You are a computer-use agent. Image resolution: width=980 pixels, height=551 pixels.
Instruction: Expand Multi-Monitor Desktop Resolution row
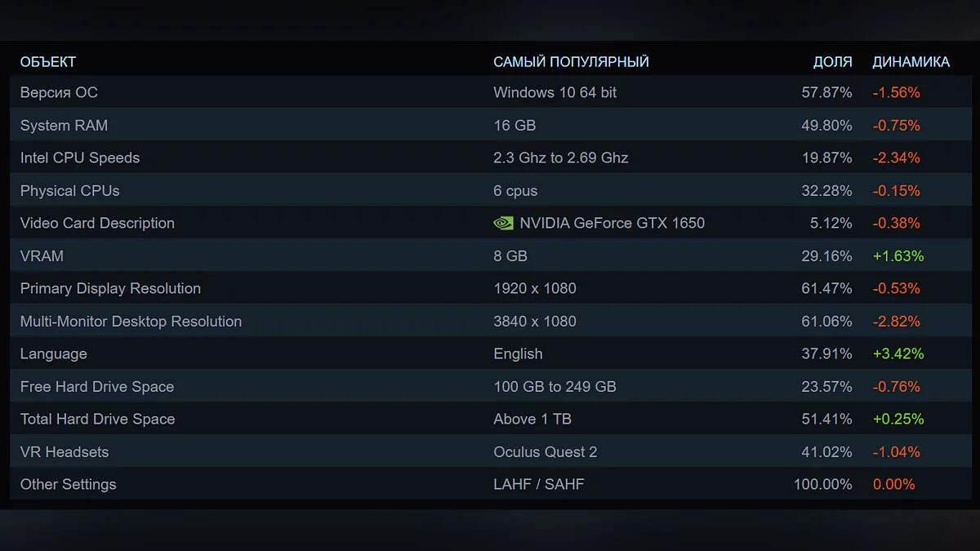[131, 321]
